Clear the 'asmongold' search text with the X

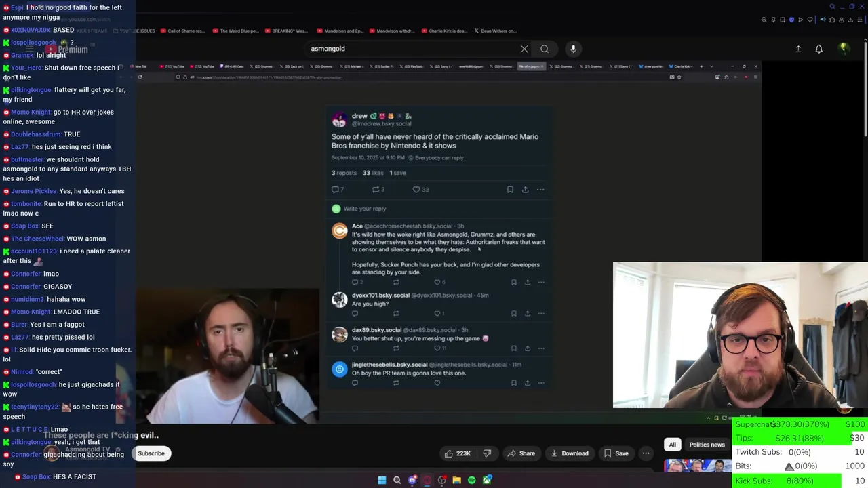[x=524, y=49]
